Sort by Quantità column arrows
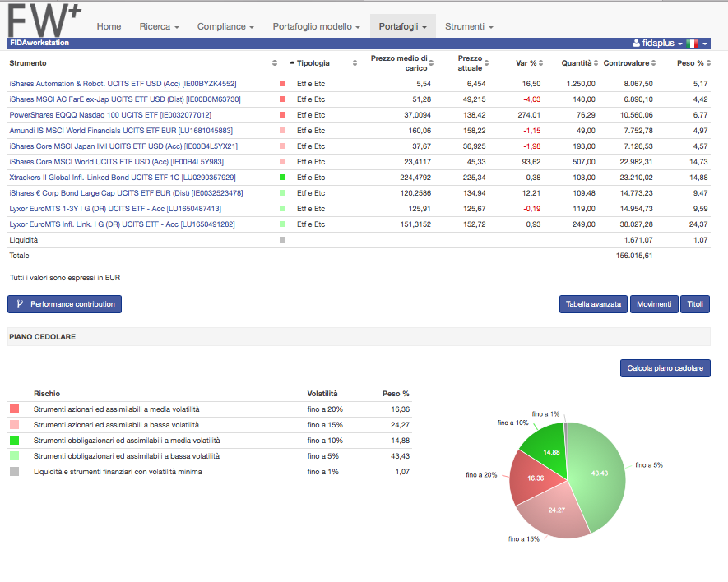Image resolution: width=728 pixels, height=582 pixels. point(596,63)
